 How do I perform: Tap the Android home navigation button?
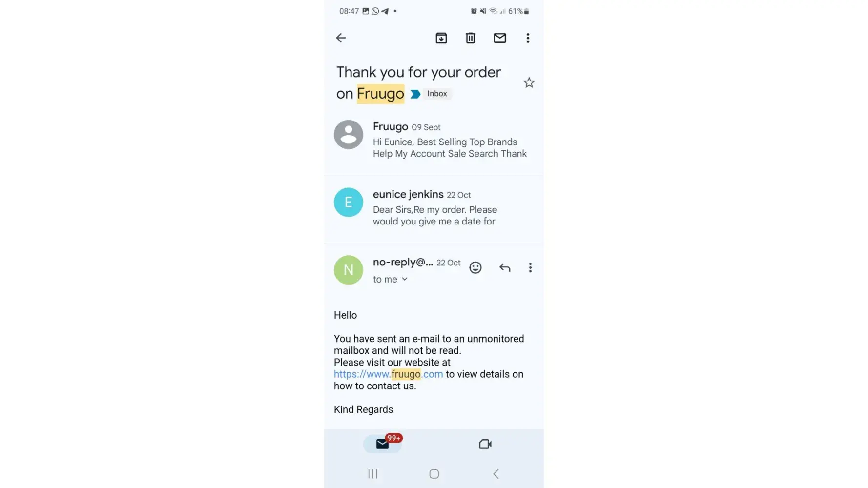point(434,474)
